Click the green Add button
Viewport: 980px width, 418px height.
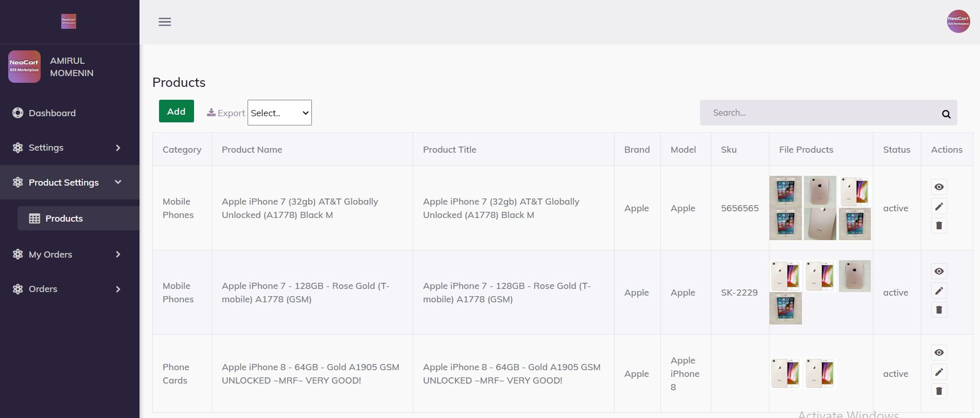pyautogui.click(x=176, y=111)
